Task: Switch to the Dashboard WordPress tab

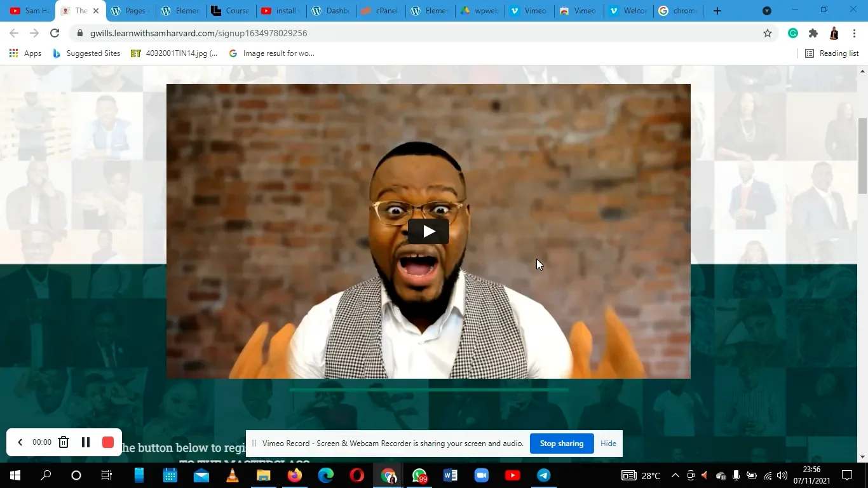Action: coord(331,11)
